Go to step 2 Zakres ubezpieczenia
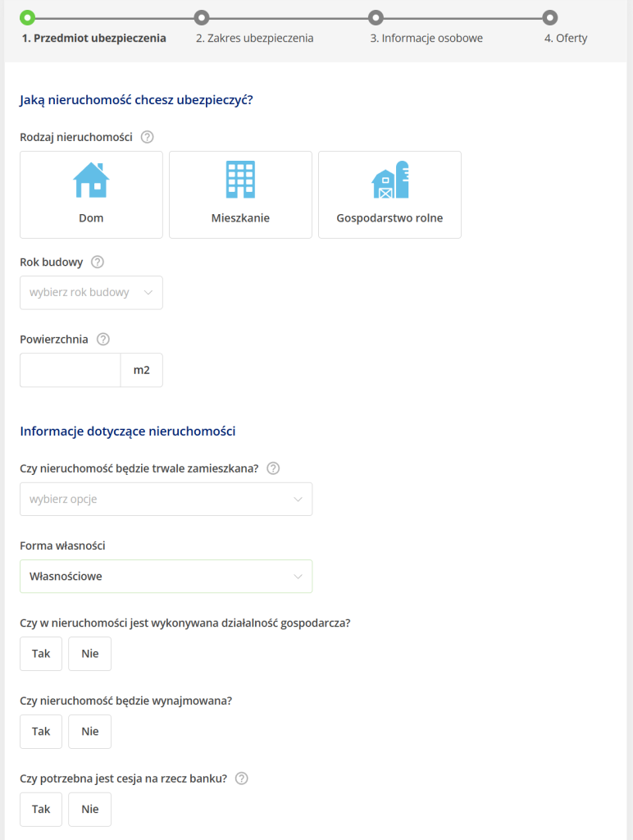This screenshot has width=633, height=840. [254, 38]
